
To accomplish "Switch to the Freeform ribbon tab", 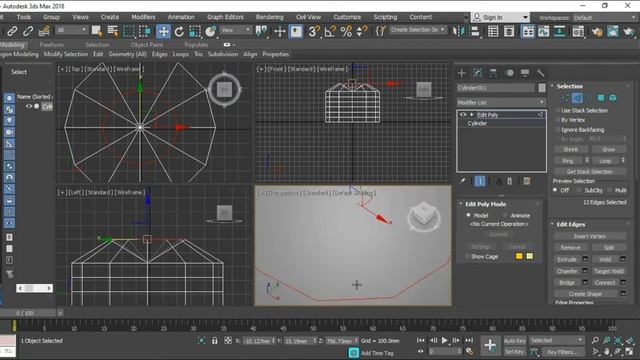I will point(52,44).
